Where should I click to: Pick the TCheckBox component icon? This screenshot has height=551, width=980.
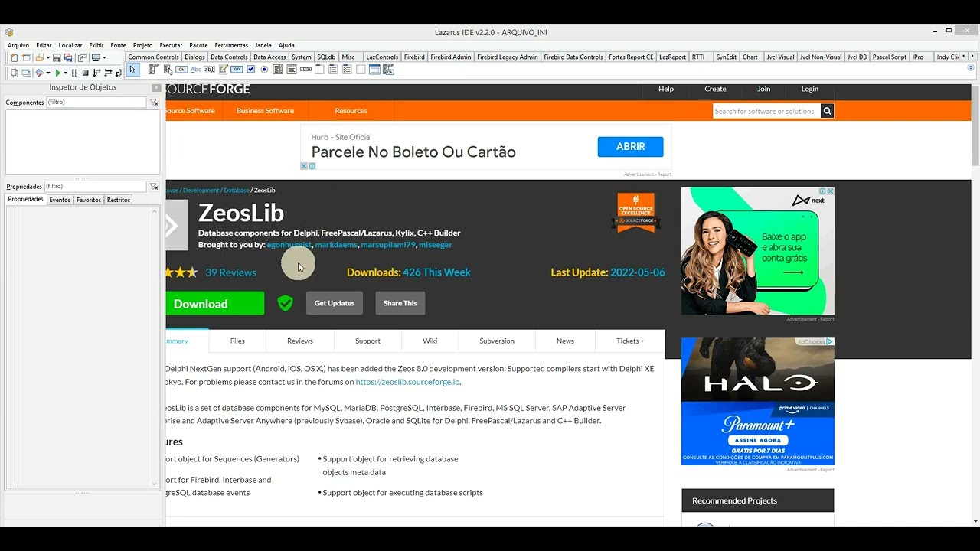point(250,70)
